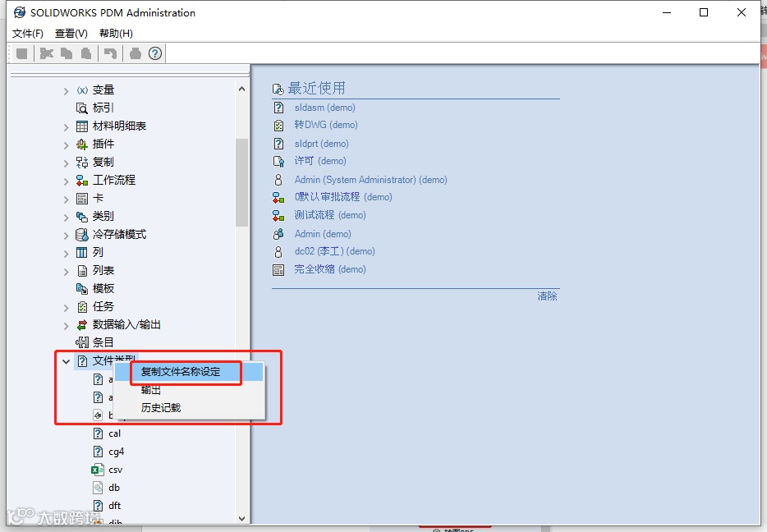This screenshot has width=767, height=532.
Task: Click the 列 columns icon
Action: [82, 252]
